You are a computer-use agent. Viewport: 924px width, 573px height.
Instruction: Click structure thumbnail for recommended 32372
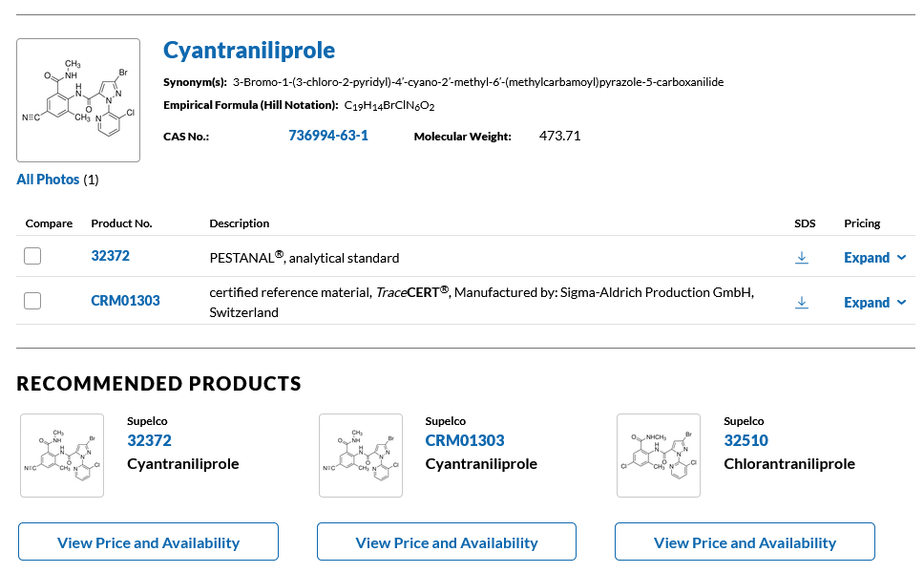click(x=62, y=456)
